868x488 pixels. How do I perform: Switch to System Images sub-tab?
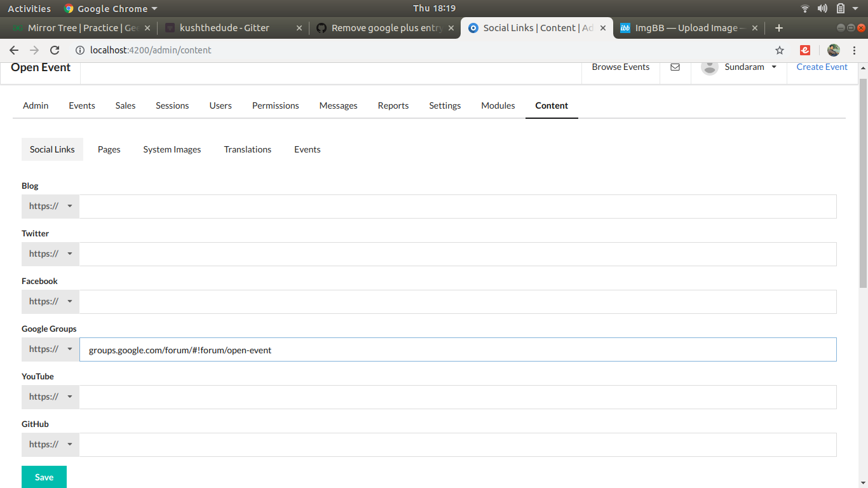[x=172, y=149]
